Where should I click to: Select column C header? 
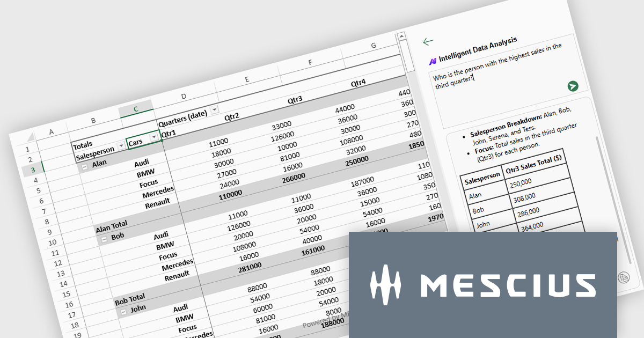[x=136, y=109]
